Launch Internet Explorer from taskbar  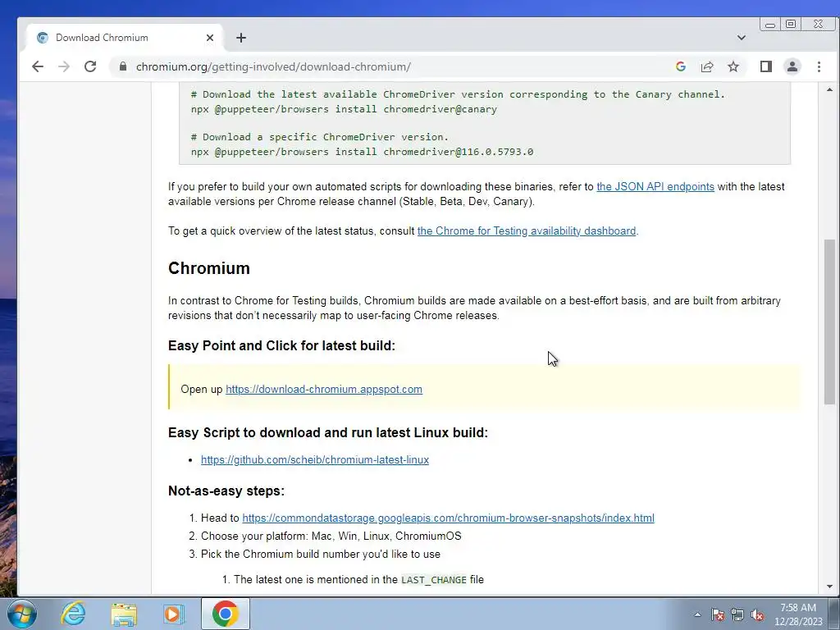coord(73,614)
